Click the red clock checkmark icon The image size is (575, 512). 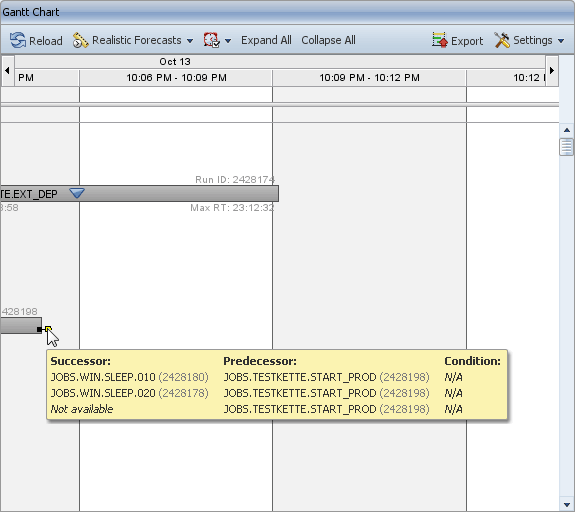click(x=212, y=40)
